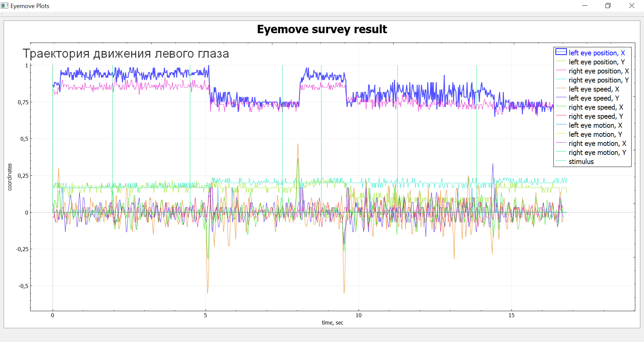Click the 'time, sec' axis label
Image resolution: width=644 pixels, height=342 pixels.
point(332,323)
